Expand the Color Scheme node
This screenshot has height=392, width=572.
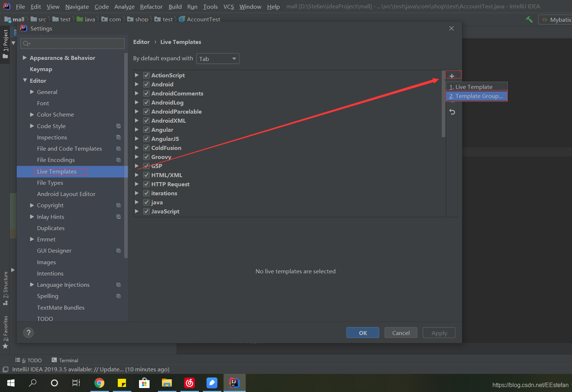coord(32,114)
